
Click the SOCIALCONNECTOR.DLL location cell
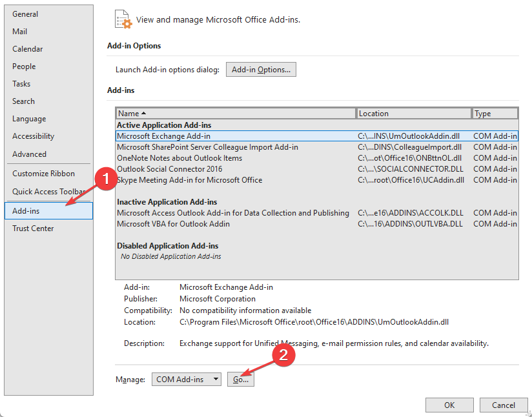[410, 169]
